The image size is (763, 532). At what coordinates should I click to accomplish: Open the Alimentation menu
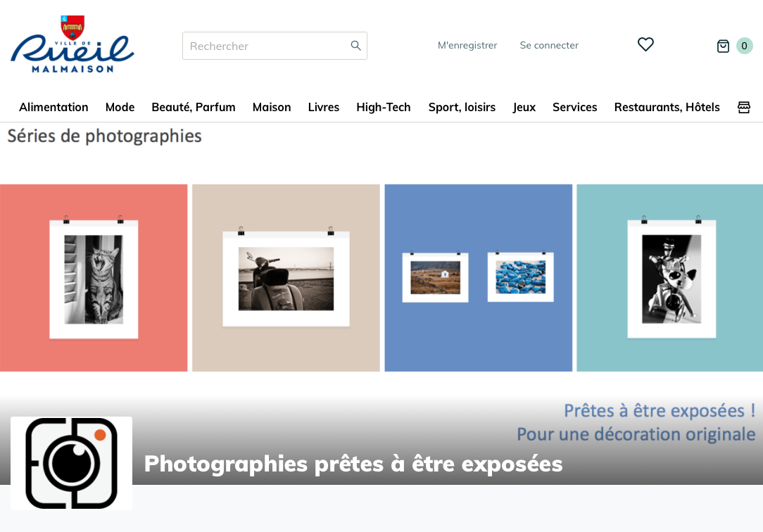[x=53, y=107]
